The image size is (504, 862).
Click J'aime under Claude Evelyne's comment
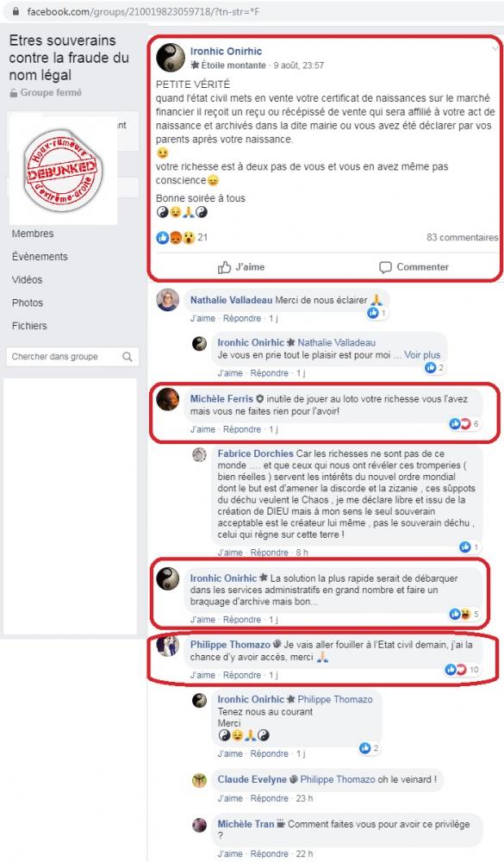tap(230, 798)
